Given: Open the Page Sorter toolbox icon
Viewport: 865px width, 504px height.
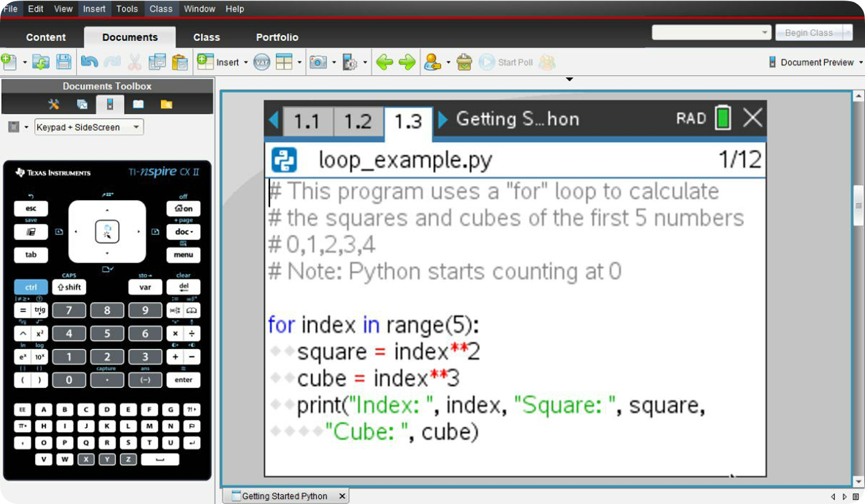Looking at the screenshot, I should pyautogui.click(x=82, y=104).
